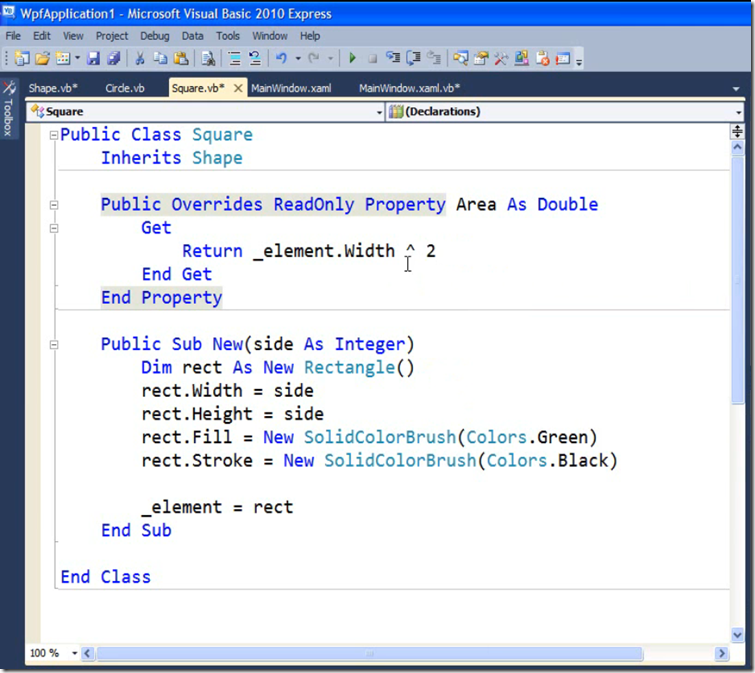The image size is (755, 673).
Task: Open the 100 % zoom dropdown
Action: (x=75, y=653)
